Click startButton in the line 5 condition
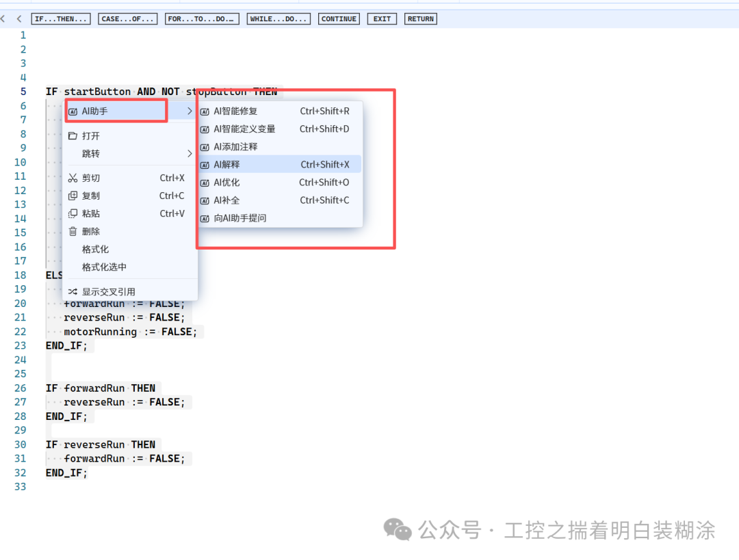The image size is (739, 560). click(97, 92)
